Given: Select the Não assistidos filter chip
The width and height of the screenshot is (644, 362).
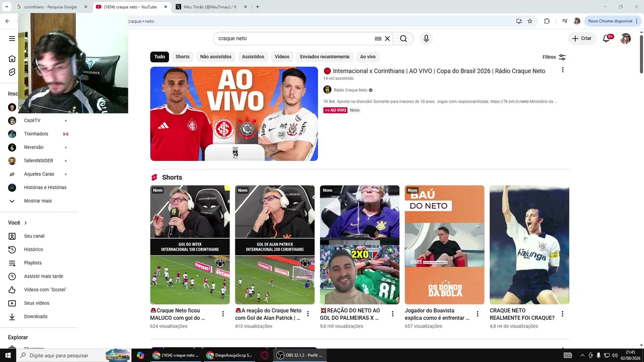Looking at the screenshot, I should [216, 57].
